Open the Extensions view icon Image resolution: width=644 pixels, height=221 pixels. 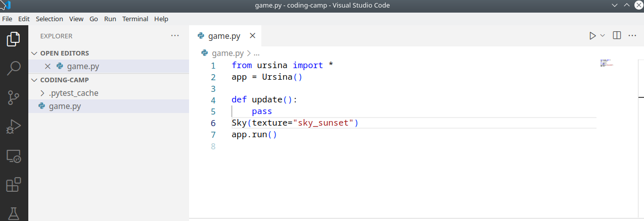(x=14, y=185)
